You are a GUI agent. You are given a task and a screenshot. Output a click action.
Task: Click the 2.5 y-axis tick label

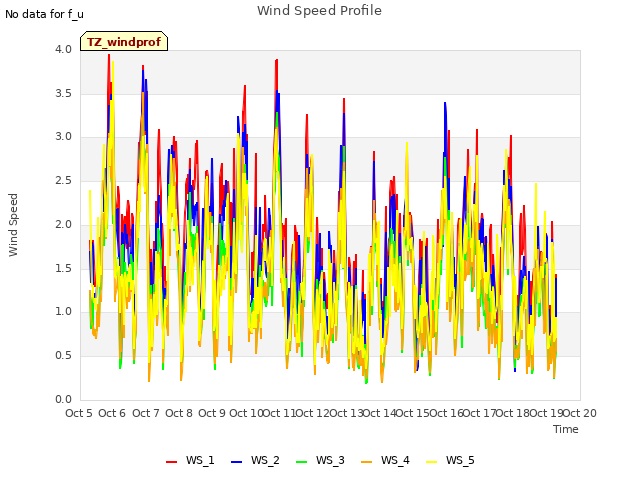click(63, 180)
